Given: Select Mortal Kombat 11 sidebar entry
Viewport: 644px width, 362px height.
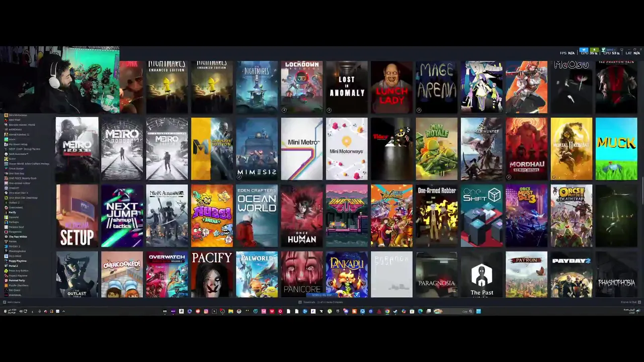Looking at the screenshot, I should 19,135.
